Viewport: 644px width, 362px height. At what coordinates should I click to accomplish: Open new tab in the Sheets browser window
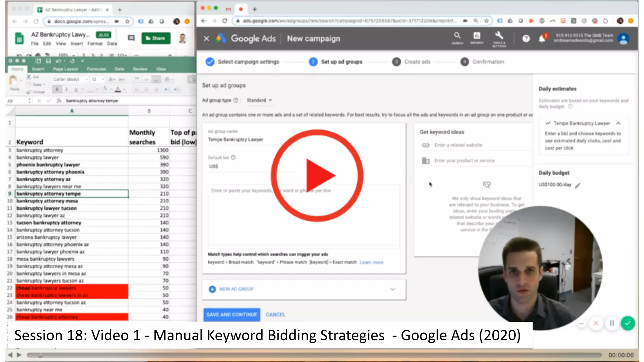pyautogui.click(x=119, y=10)
